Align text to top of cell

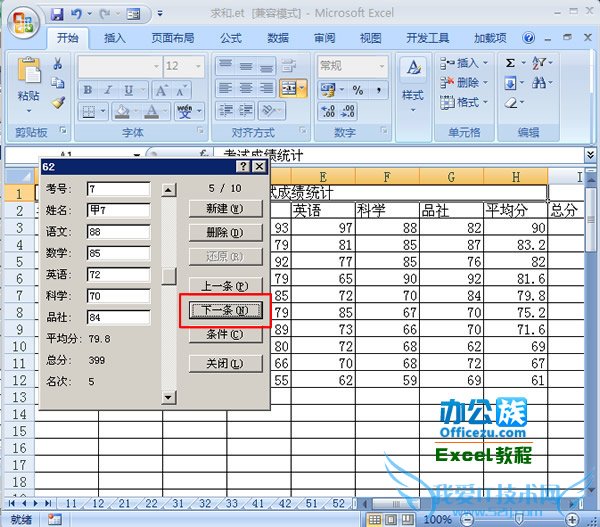(225, 66)
